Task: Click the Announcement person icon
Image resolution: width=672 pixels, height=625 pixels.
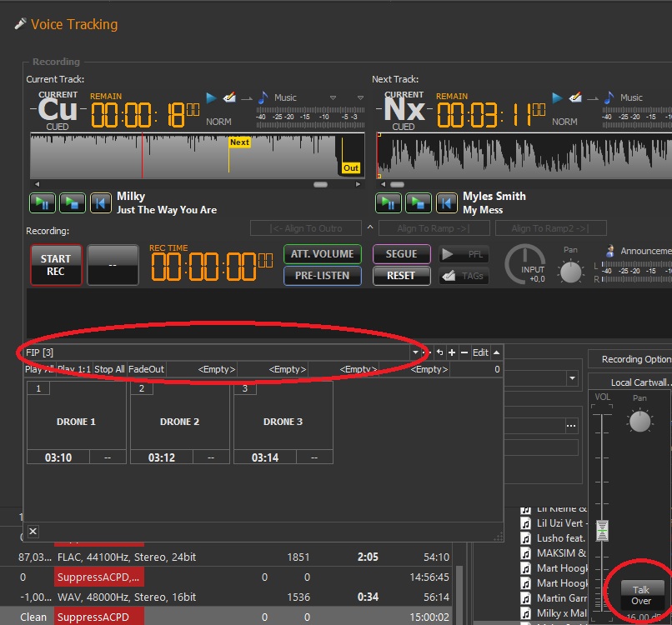Action: point(610,251)
